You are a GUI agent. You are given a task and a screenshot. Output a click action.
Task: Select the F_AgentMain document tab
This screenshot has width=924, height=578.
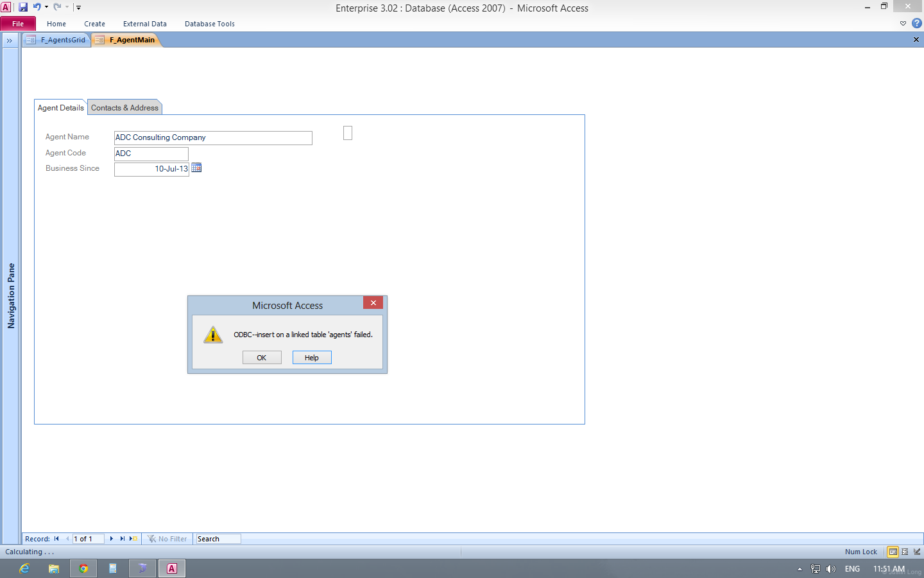[126, 40]
